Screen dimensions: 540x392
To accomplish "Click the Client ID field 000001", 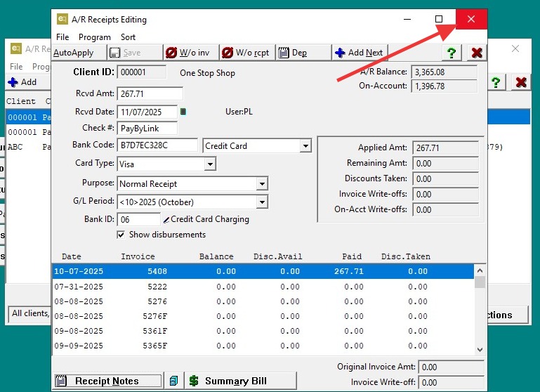I will coord(141,72).
